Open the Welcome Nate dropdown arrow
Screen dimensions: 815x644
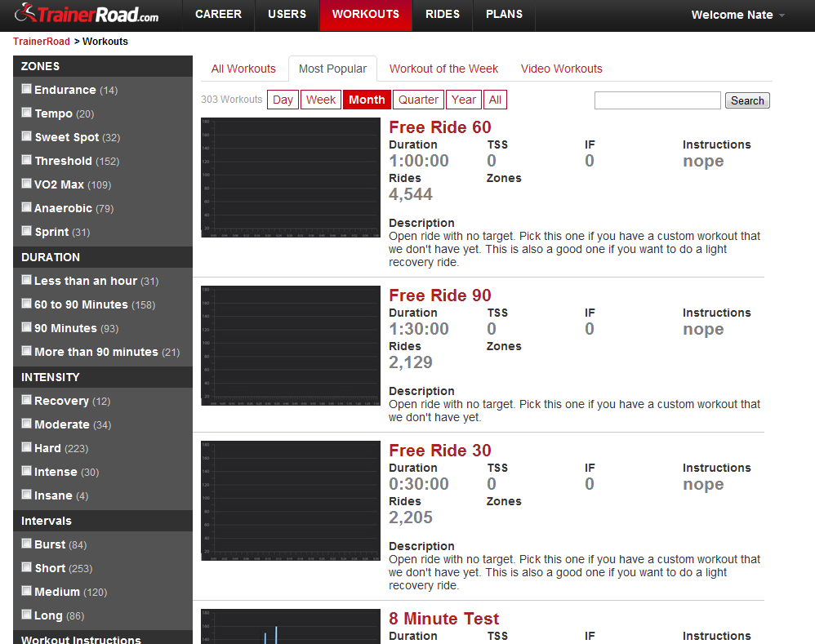click(782, 16)
